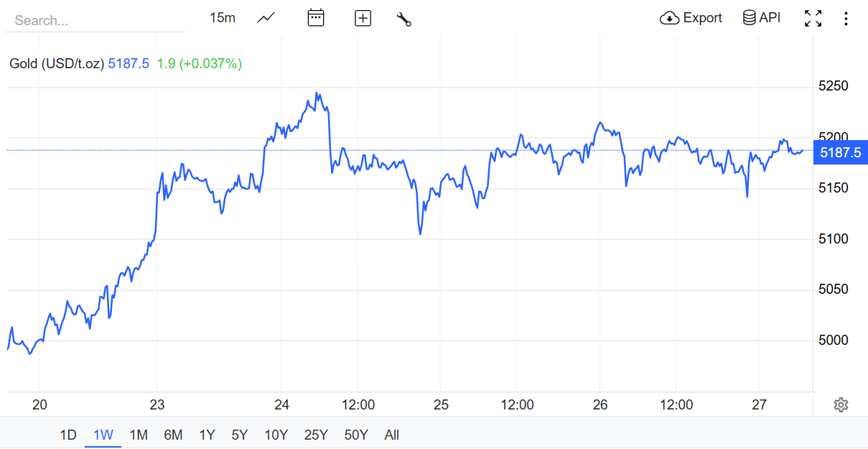Show the 5Y price history
868x449 pixels.
coord(240,435)
